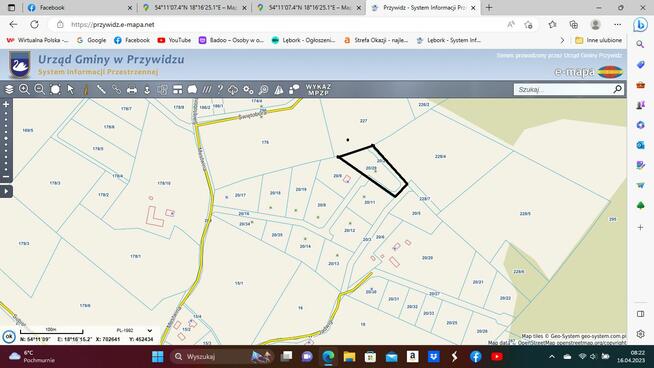Activate the yellow pencil drawing tool

pyautogui.click(x=86, y=89)
